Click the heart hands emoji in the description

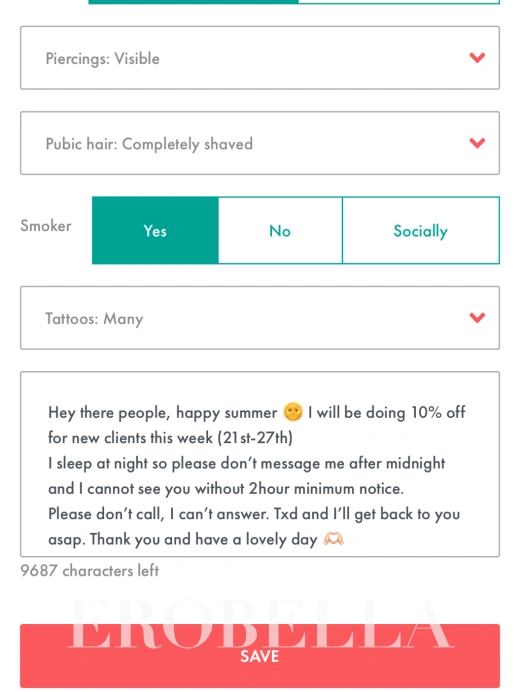click(x=333, y=539)
